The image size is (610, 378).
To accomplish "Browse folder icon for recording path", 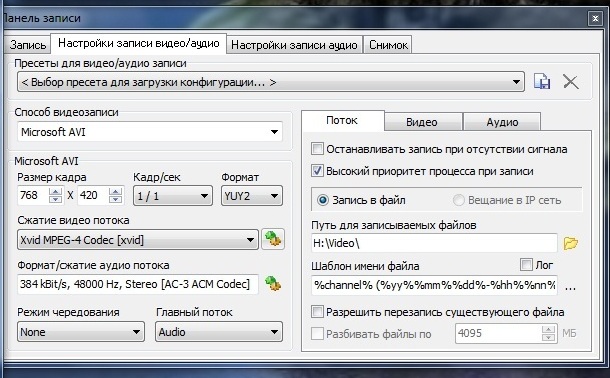I will [x=571, y=243].
